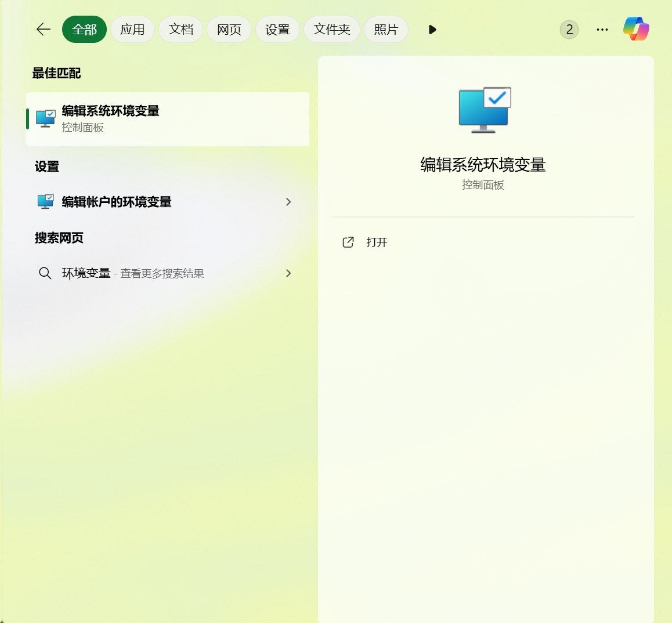Select the 网页 filter tab
This screenshot has height=623, width=672.
pos(229,30)
